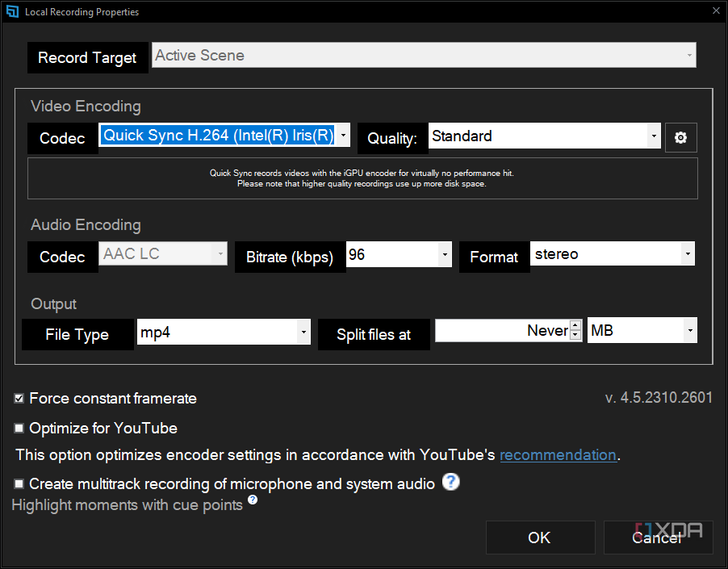This screenshot has width=728, height=569.
Task: Enable multitrack recording of microphone checkbox
Action: point(19,483)
